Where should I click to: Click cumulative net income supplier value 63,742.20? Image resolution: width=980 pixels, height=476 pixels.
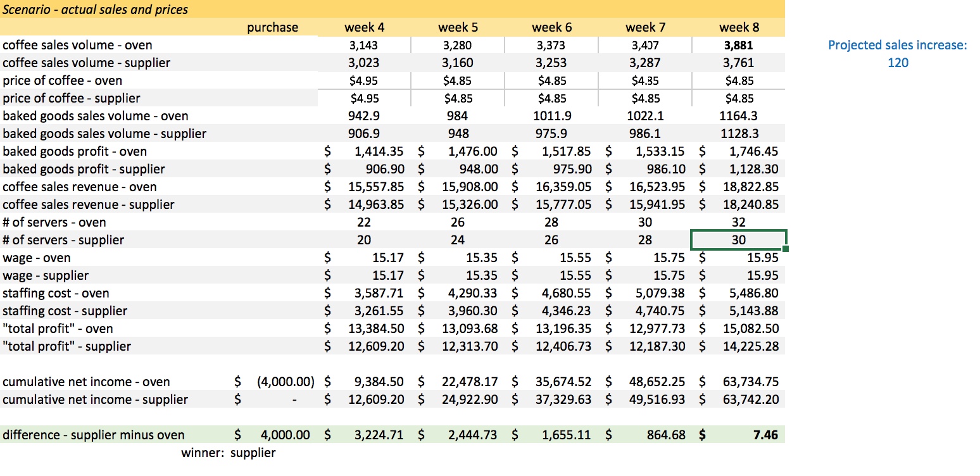[x=751, y=399]
